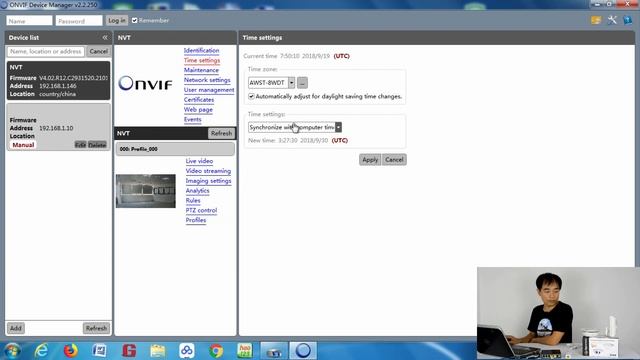Open the file explorer folder in the taskbar
Viewport: 640px width, 360px height.
click(158, 351)
